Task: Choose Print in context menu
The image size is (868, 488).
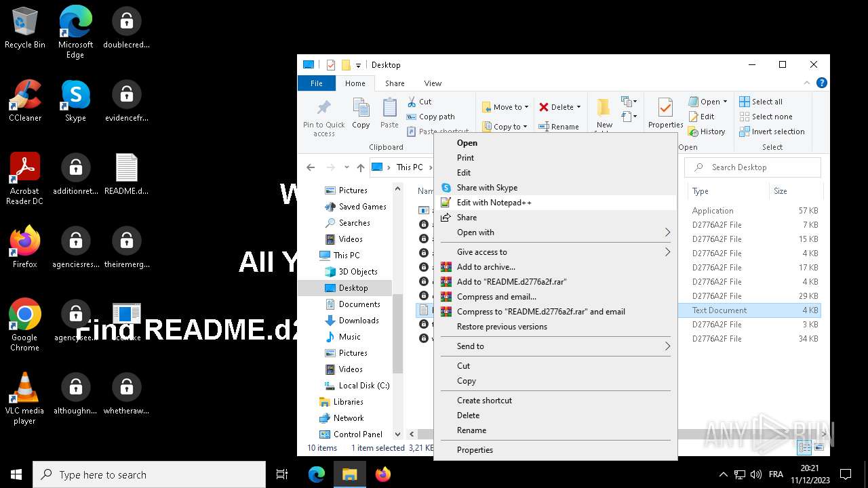Action: pos(555,158)
